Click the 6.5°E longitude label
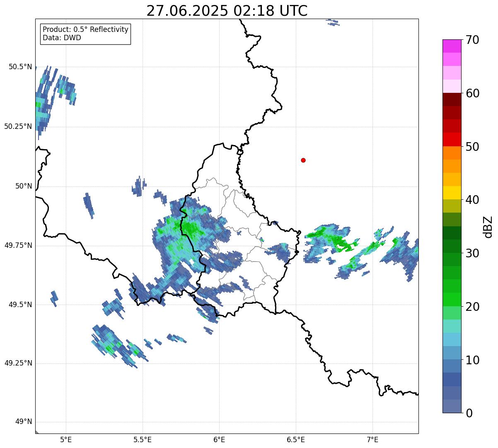 [296, 439]
